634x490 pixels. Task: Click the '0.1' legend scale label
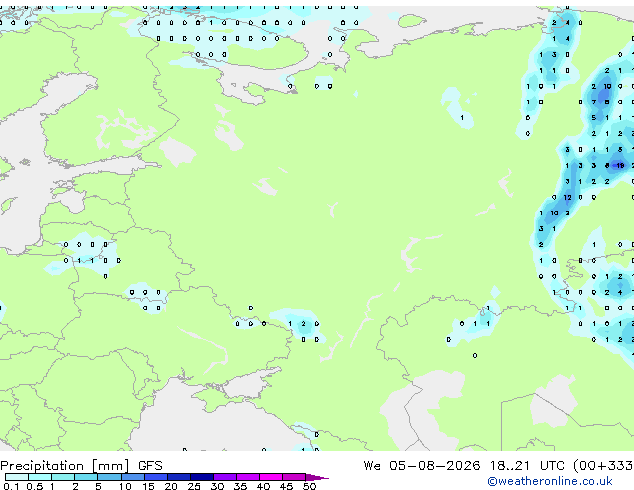coord(11,486)
